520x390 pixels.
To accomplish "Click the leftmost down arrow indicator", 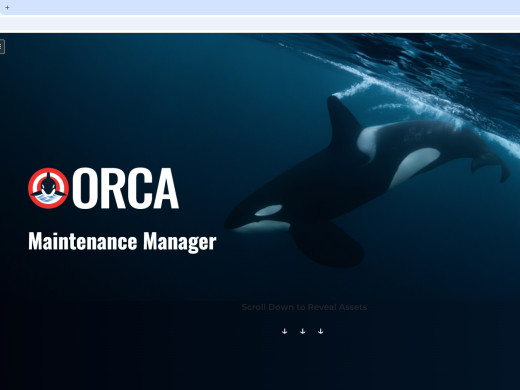I will point(284,331).
